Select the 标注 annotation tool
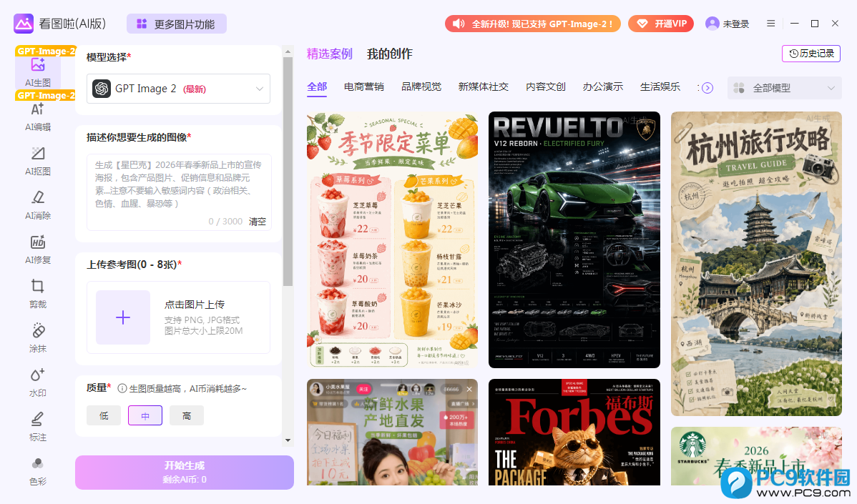Screen dimensions: 857x504 pyautogui.click(x=38, y=427)
